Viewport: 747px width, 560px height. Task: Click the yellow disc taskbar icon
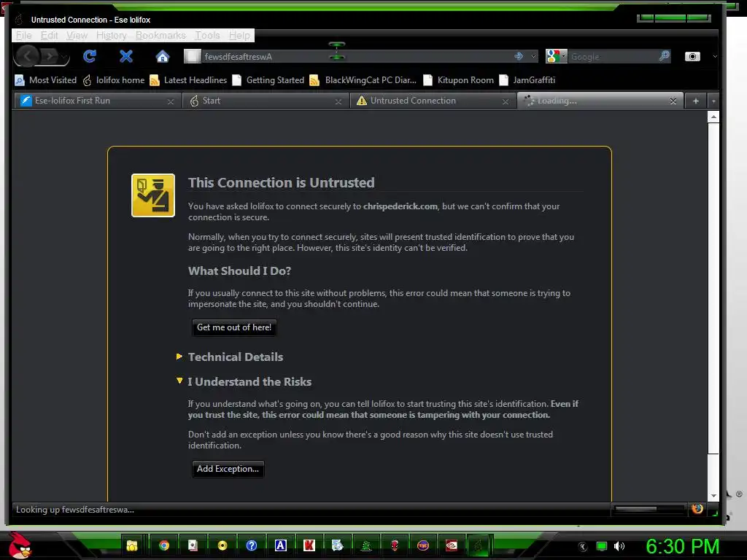pyautogui.click(x=222, y=545)
